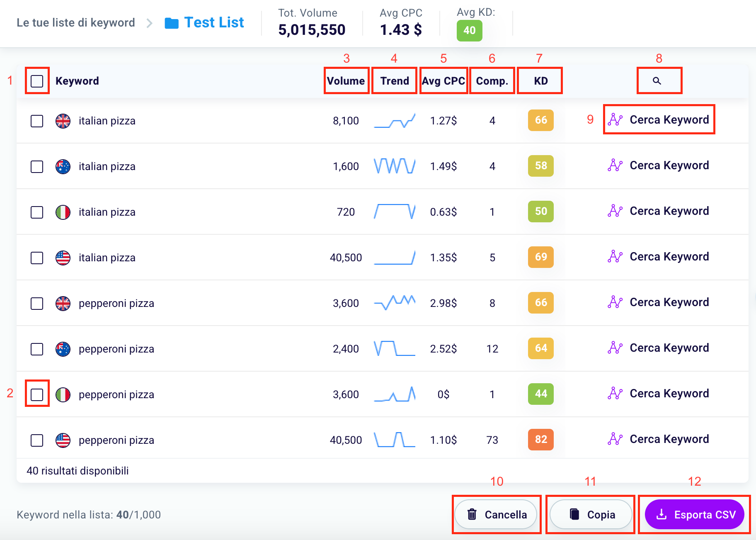Click the orange 82 KD badge
This screenshot has width=756, height=540.
click(x=540, y=440)
